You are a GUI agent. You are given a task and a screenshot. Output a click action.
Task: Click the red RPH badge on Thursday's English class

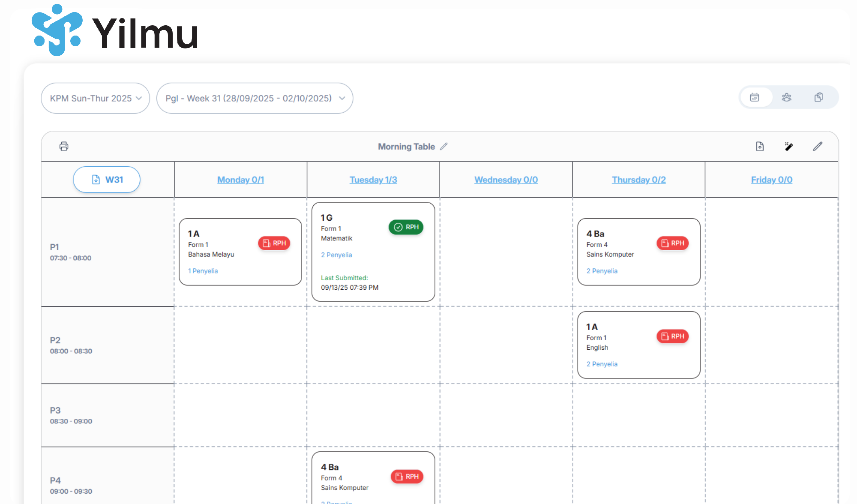point(673,336)
